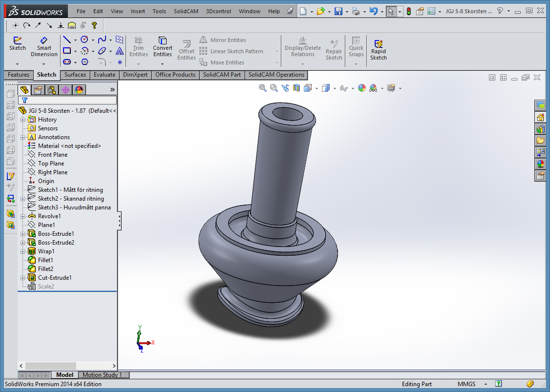Expand the manager pane chevron
Image resolution: width=550 pixels, height=392 pixels.
click(x=112, y=90)
